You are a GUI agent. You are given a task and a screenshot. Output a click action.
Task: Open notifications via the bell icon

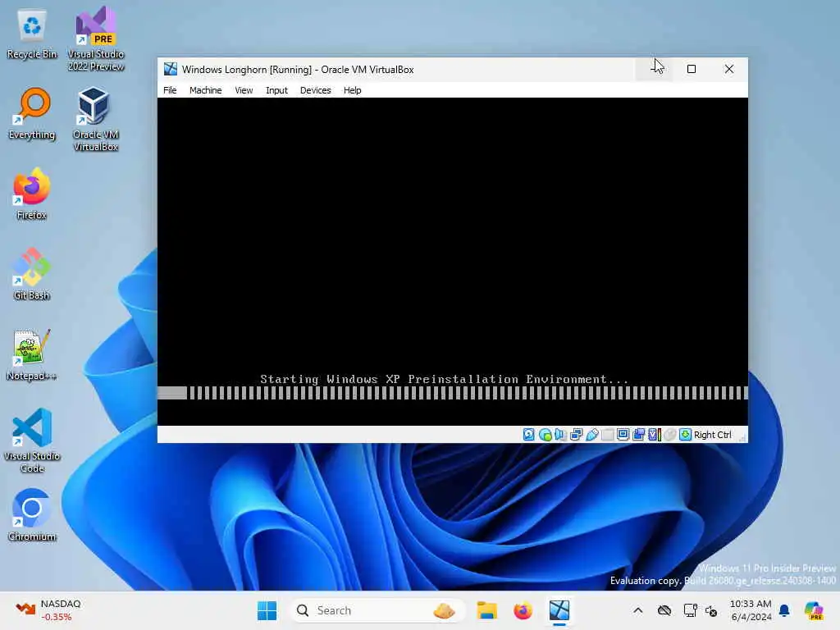tap(784, 610)
